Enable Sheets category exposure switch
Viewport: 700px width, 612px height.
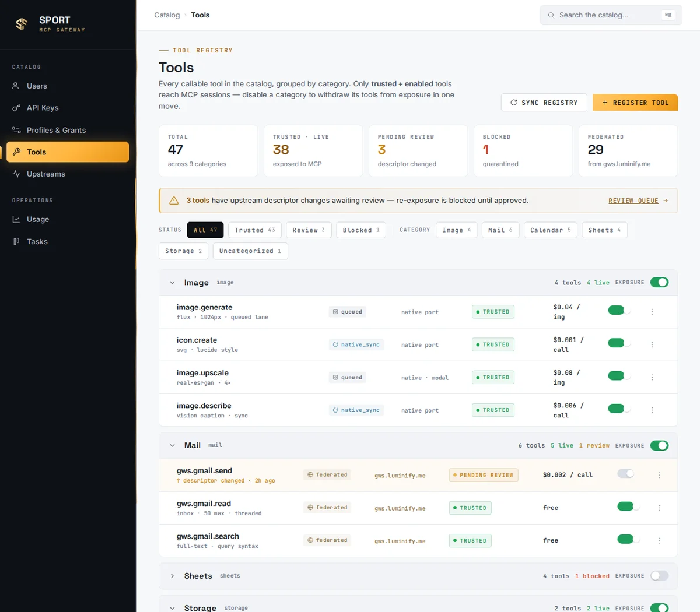pos(659,576)
